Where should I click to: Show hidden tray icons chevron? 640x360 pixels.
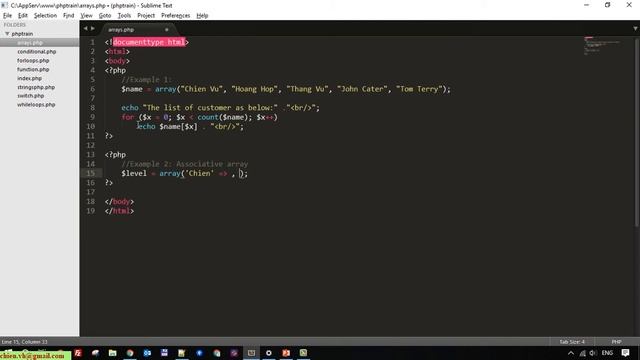[x=571, y=353]
